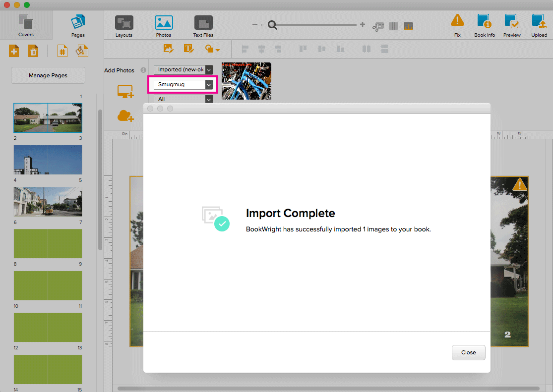Click the add page icon

click(x=14, y=51)
